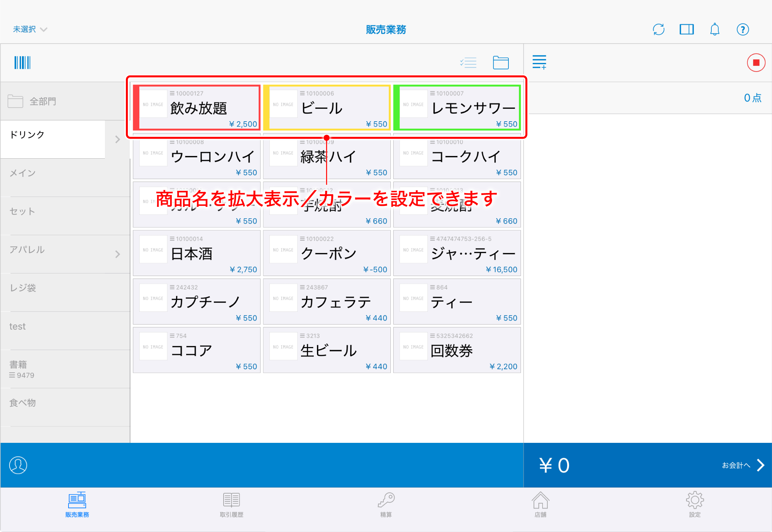This screenshot has height=532, width=772.
Task: Click the add line item icon
Action: point(539,62)
